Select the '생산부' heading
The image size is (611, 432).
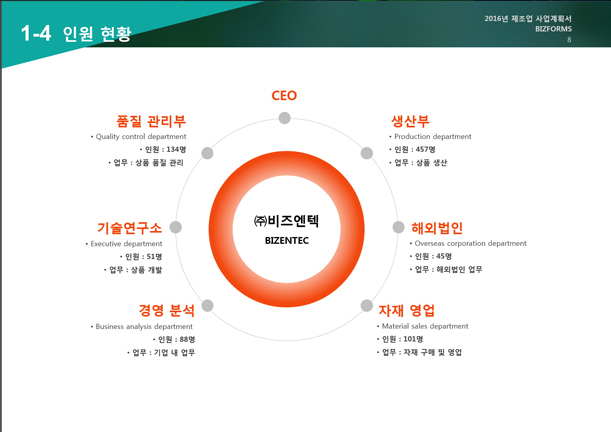[410, 121]
